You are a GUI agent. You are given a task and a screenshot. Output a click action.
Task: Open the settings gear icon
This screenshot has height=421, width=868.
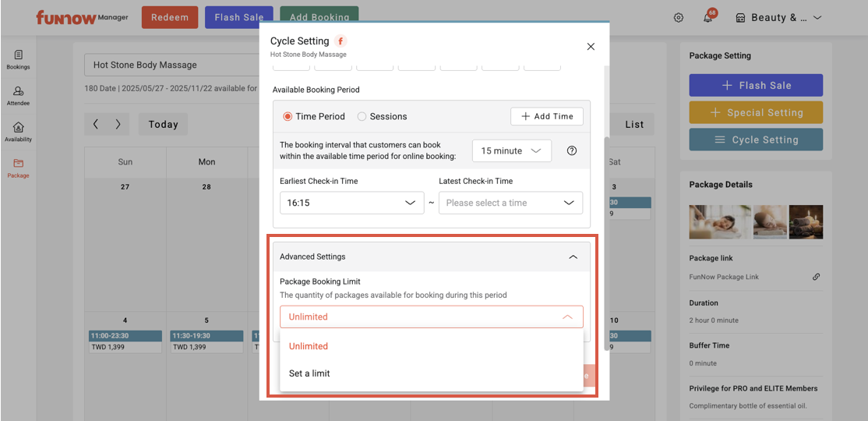[x=679, y=18]
